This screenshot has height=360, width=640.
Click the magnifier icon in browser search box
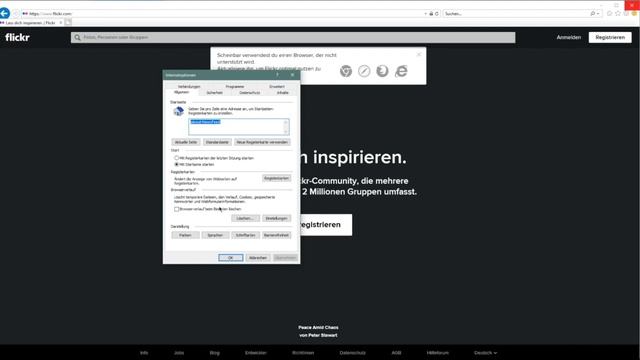coord(593,13)
